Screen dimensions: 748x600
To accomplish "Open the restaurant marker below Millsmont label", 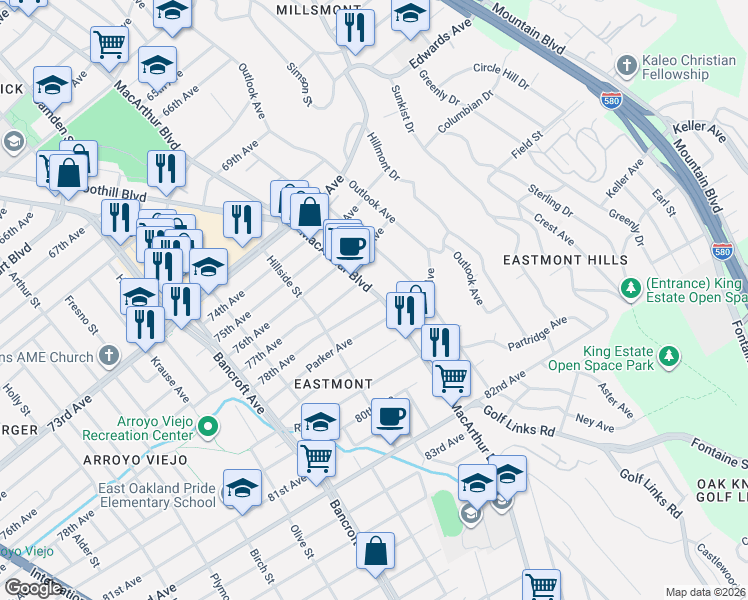I will pyautogui.click(x=355, y=28).
